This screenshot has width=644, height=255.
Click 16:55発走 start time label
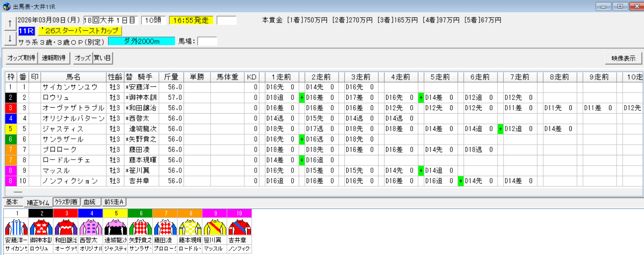coord(191,20)
